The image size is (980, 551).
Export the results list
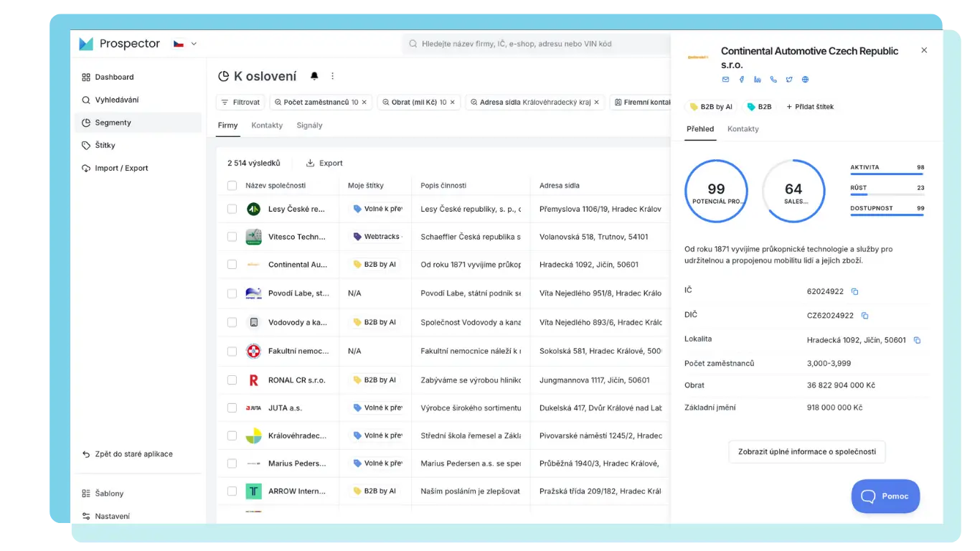coord(324,164)
